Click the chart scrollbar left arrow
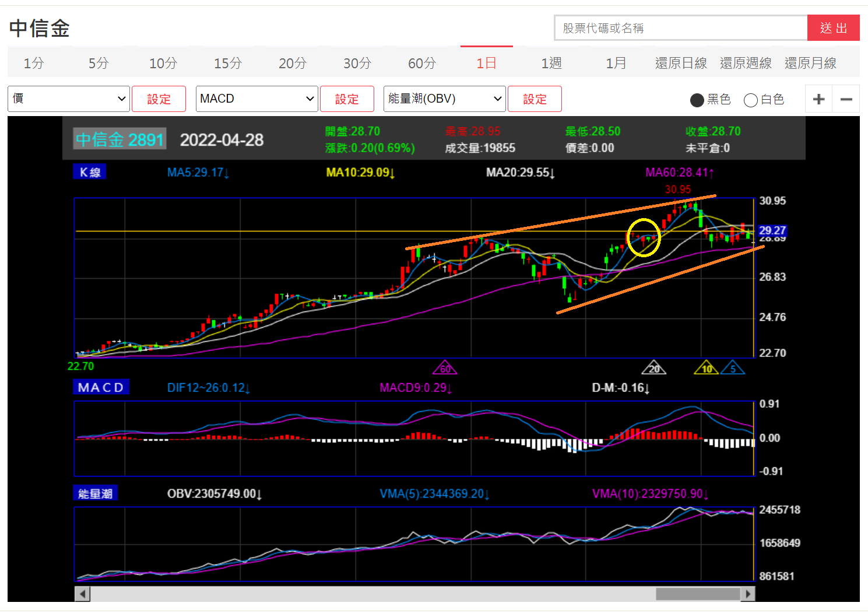Viewport: 868px width, 613px height. (x=82, y=594)
